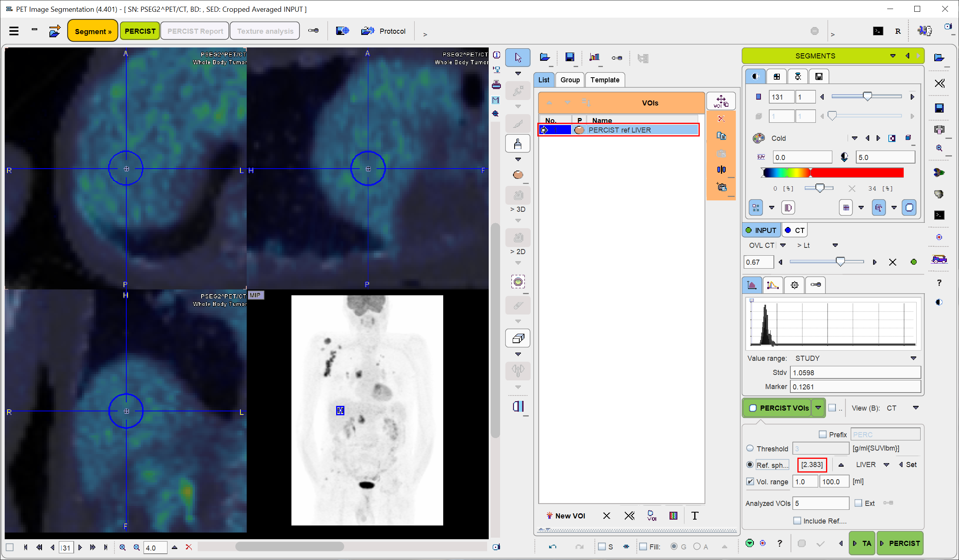Open the Value range STUDY dropdown

pyautogui.click(x=913, y=358)
